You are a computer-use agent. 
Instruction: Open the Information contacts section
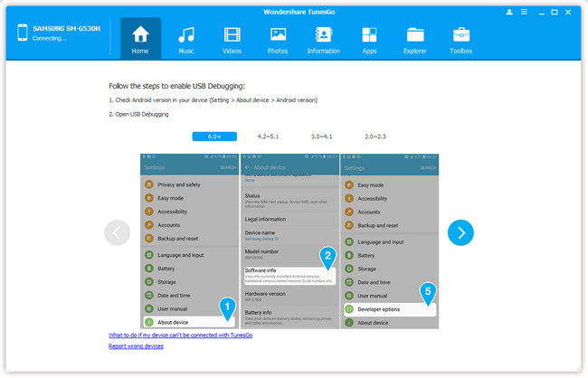point(323,39)
